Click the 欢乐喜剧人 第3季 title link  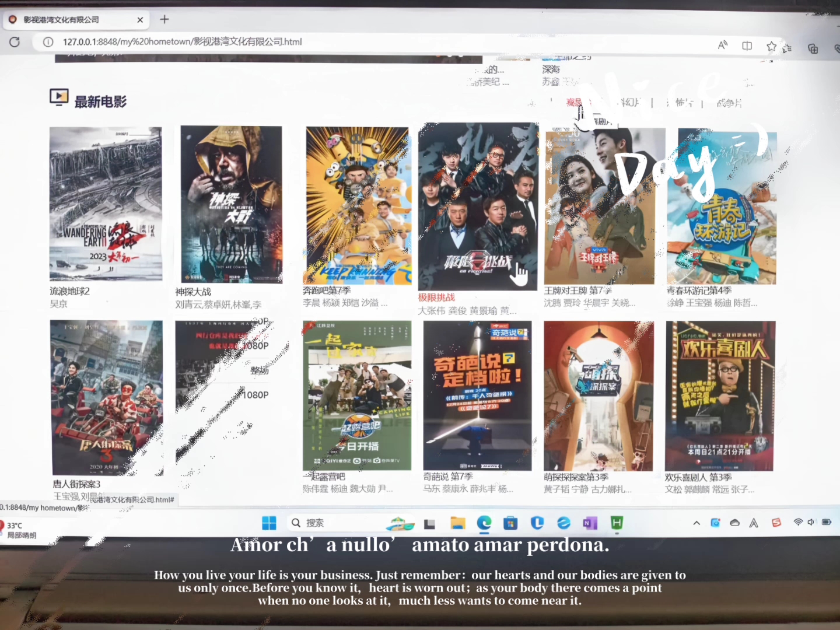pyautogui.click(x=698, y=477)
